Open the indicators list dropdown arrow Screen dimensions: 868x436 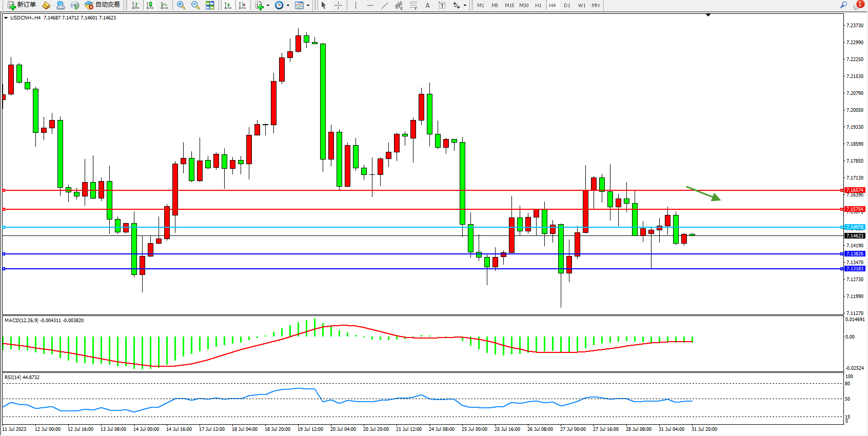coord(268,5)
